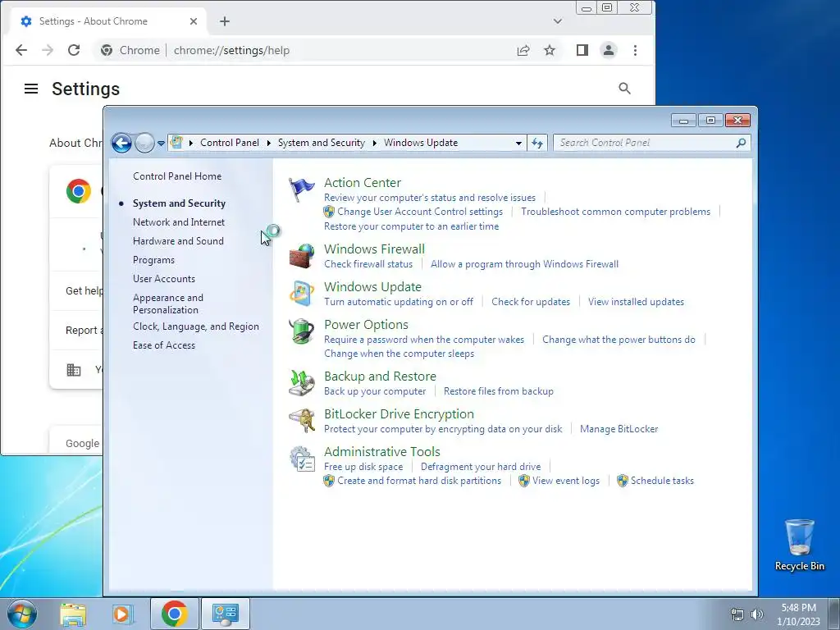Click Troubleshoot common computer problems
840x630 pixels.
tap(615, 212)
